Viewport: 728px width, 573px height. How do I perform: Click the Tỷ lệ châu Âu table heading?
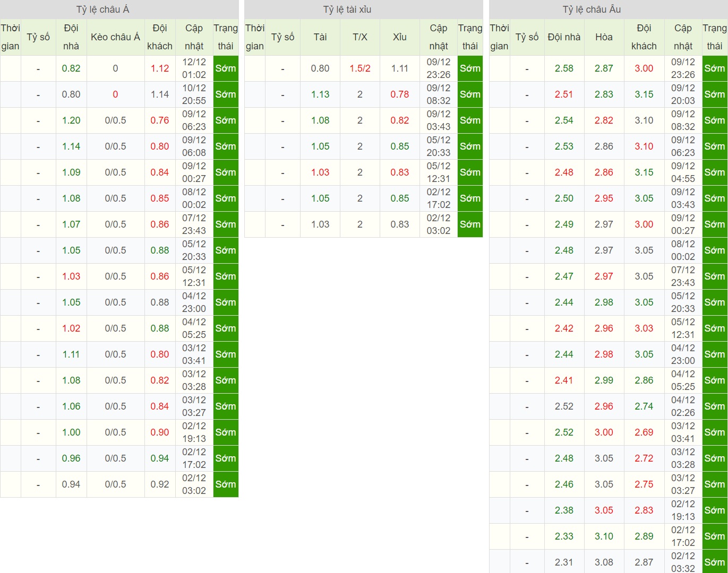(592, 10)
